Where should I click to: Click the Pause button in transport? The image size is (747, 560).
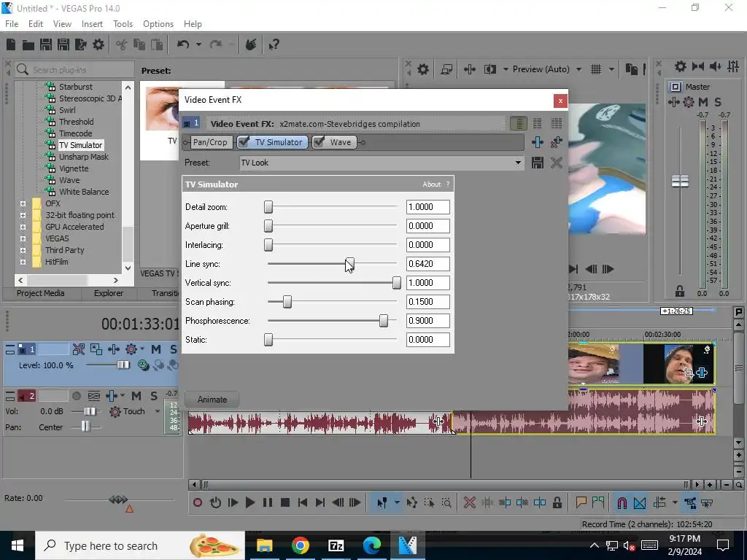[x=267, y=502]
